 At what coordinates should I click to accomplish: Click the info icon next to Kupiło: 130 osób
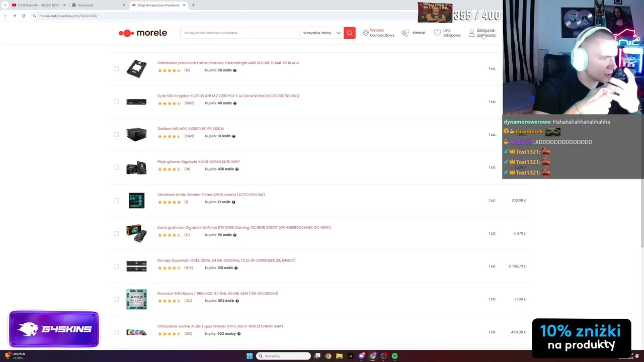click(236, 268)
